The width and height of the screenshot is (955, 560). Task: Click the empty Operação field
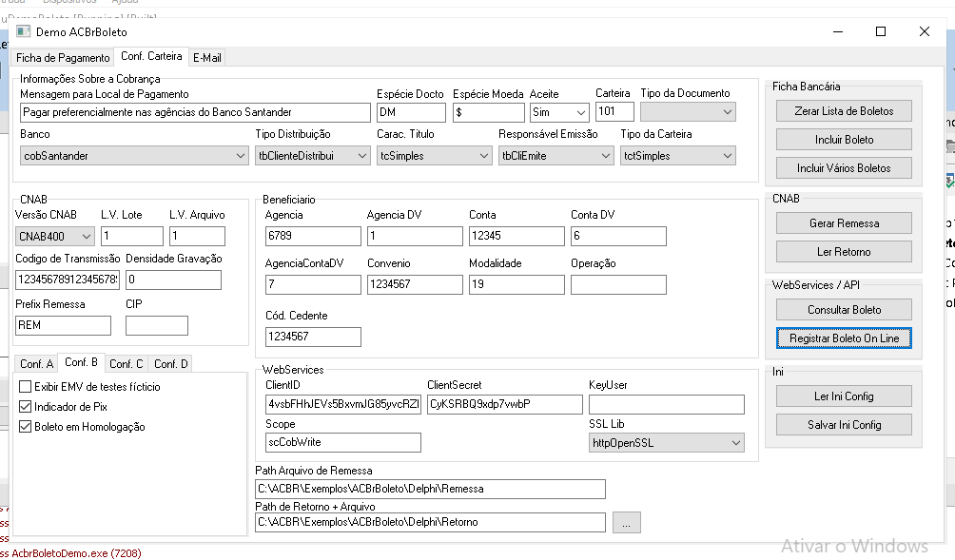point(618,285)
